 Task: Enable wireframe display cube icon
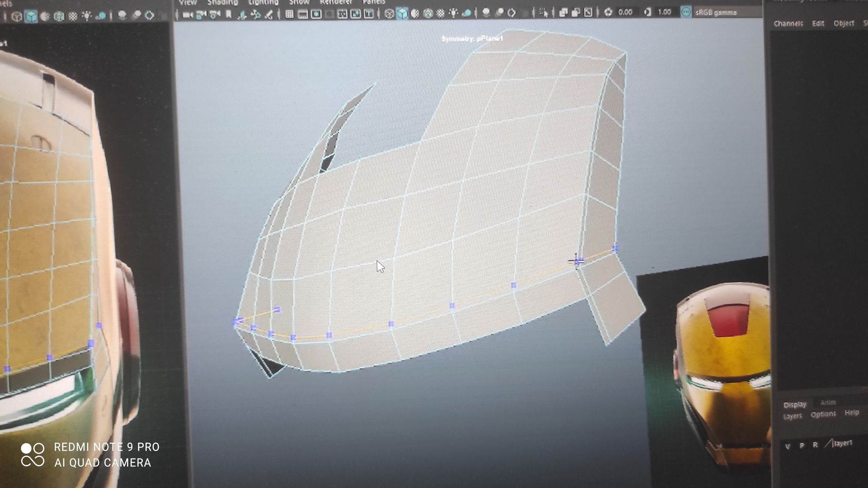tap(389, 14)
